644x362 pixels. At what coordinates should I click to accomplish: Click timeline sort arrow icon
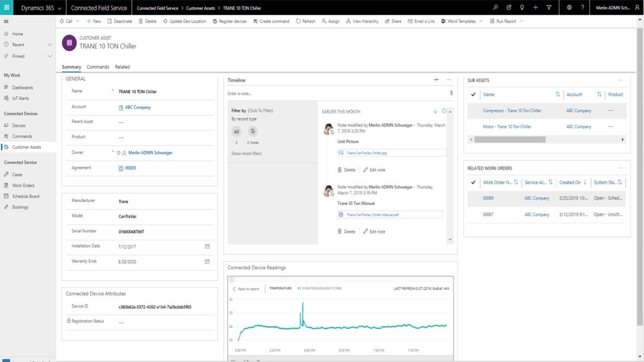435,111
